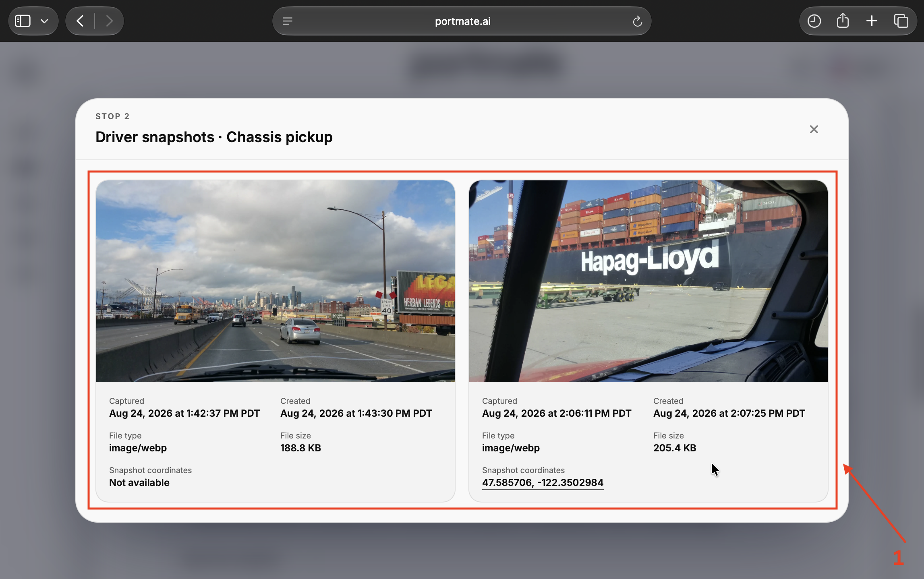Image resolution: width=924 pixels, height=579 pixels.
Task: Open coordinates link 47.585706, -122.3502984
Action: click(543, 482)
